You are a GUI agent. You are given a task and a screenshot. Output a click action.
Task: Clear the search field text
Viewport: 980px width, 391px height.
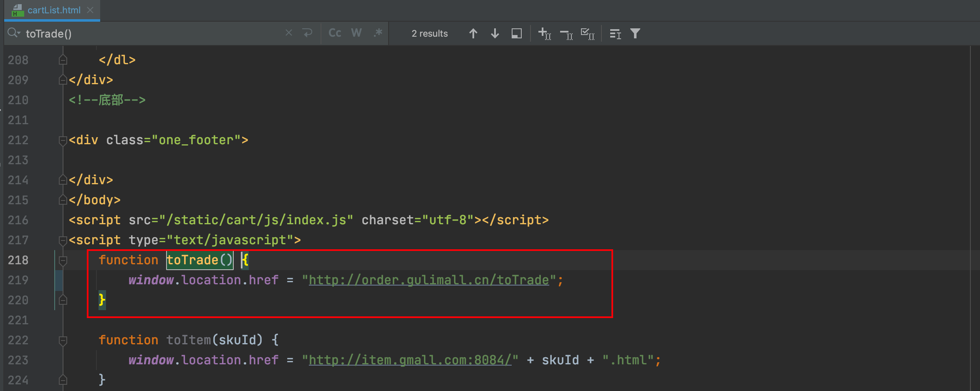tap(288, 33)
